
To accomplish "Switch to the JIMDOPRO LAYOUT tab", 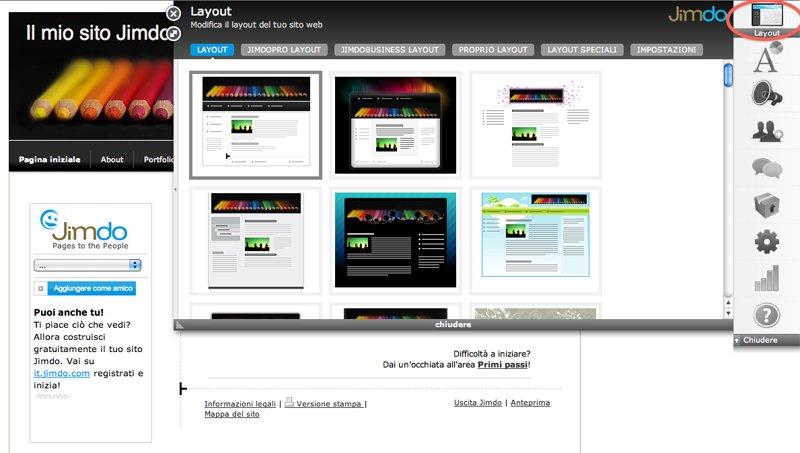I will point(284,49).
